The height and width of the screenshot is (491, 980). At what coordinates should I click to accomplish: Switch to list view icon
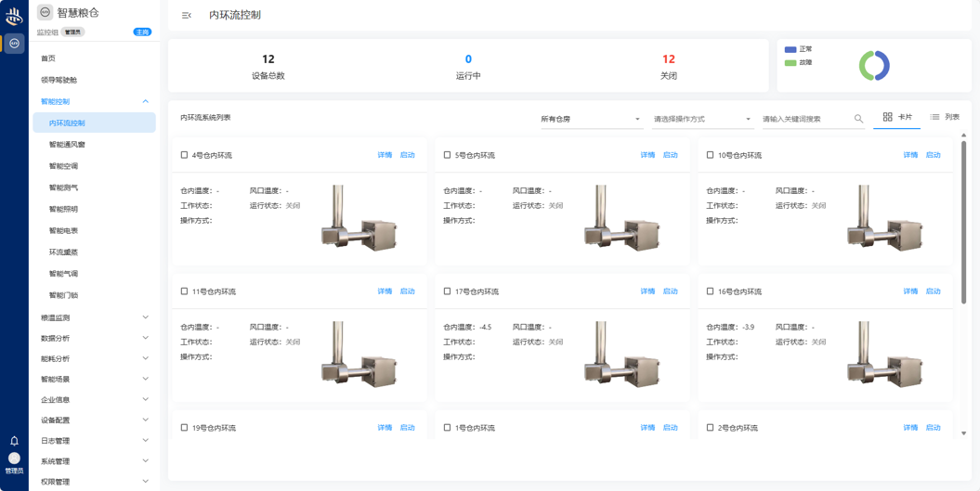point(934,117)
